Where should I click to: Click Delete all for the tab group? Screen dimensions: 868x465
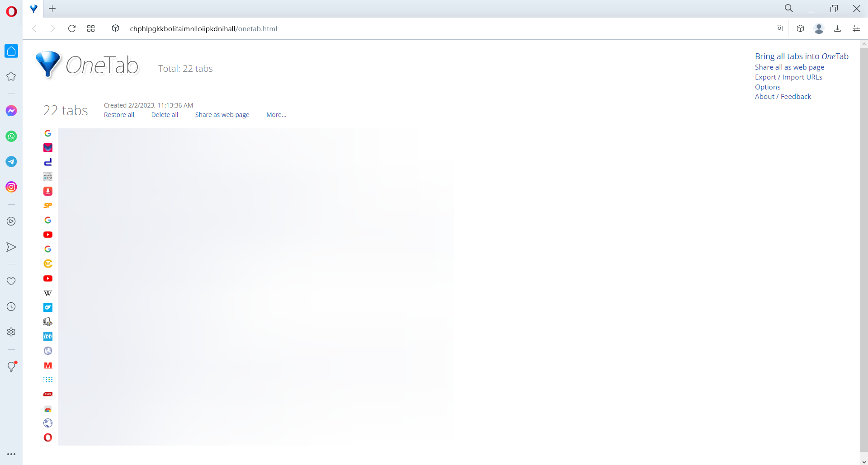point(165,115)
